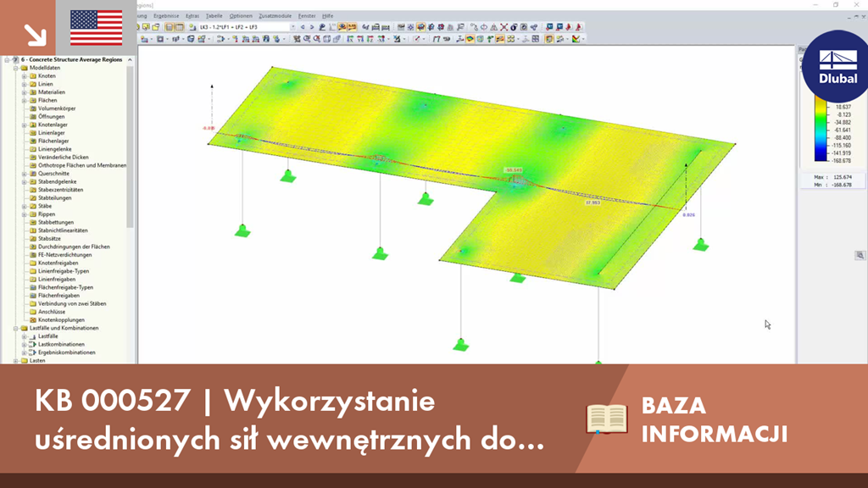This screenshot has height=488, width=868.
Task: Click the project navigator vertical scrollbar
Action: [130, 147]
